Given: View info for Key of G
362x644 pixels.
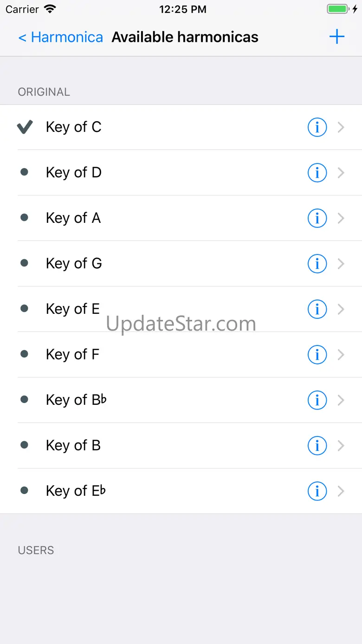Looking at the screenshot, I should tap(317, 264).
